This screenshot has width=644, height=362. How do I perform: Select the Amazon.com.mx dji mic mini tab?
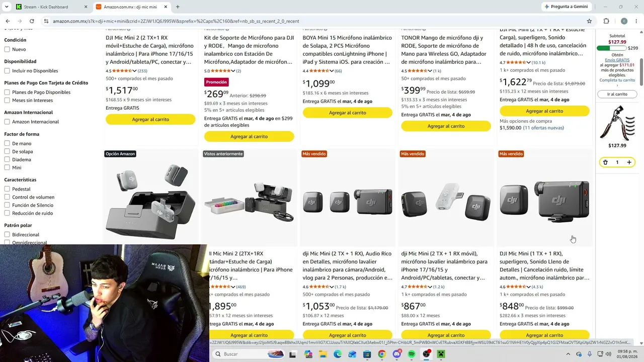pyautogui.click(x=131, y=7)
